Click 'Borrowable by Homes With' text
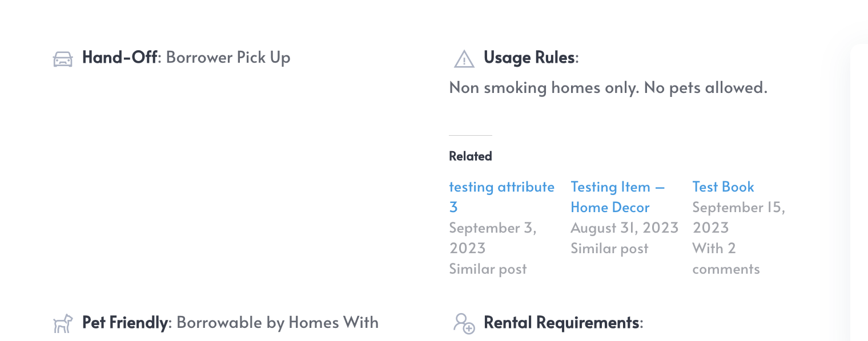Image resolution: width=868 pixels, height=341 pixels. 278,323
